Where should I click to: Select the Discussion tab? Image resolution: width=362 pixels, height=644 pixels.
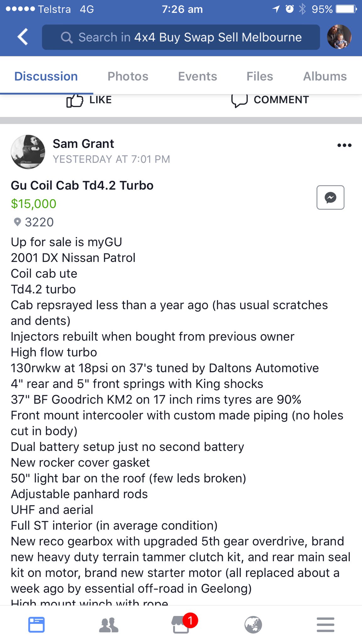(46, 76)
